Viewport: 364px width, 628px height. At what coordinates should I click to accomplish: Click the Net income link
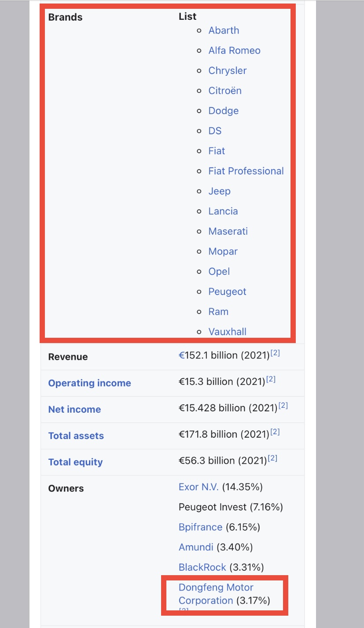(74, 410)
